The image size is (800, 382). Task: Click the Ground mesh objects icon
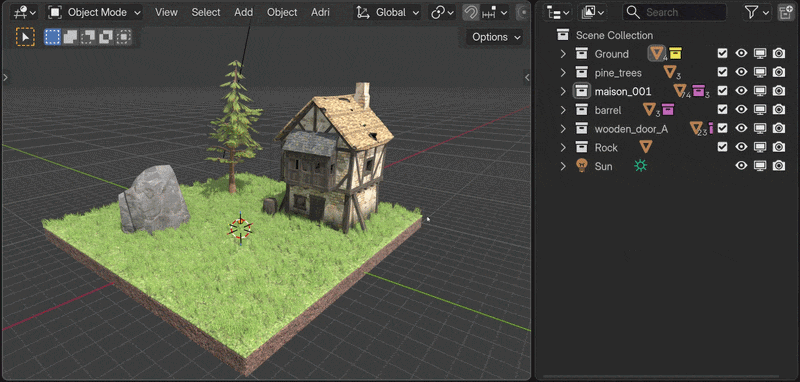pos(657,53)
